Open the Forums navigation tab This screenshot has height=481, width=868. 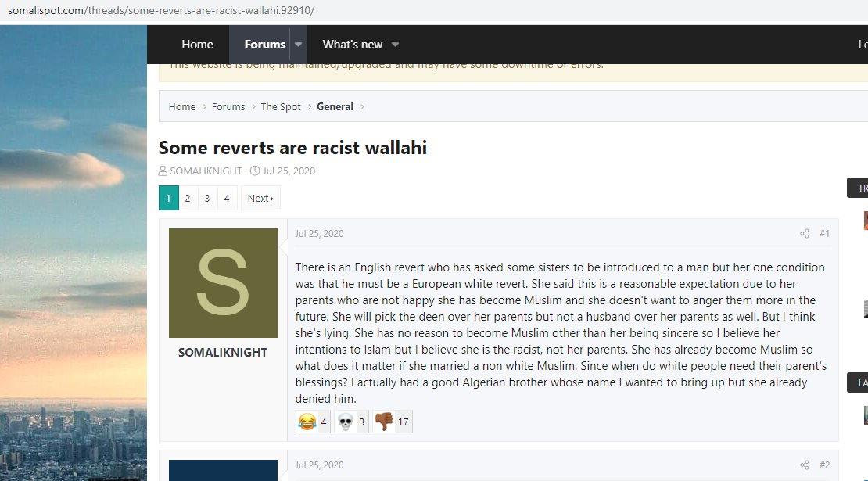265,45
